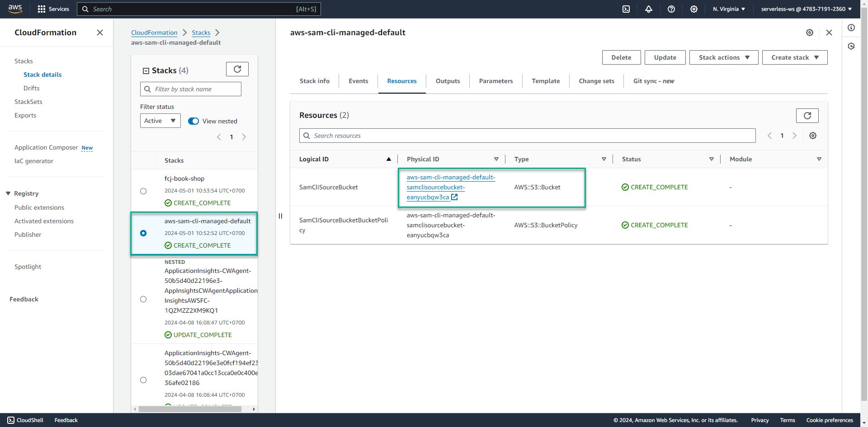The height and width of the screenshot is (427, 868).
Task: Open the clock icon panel on right edge
Action: (851, 46)
